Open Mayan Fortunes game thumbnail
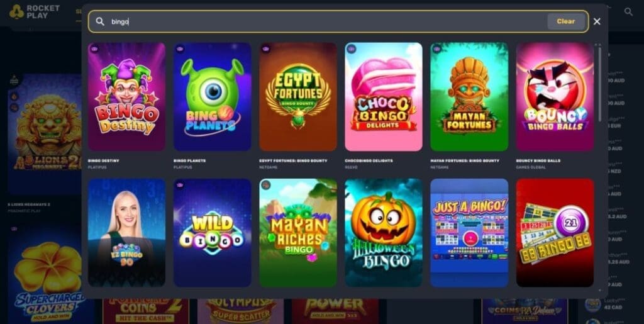 (469, 97)
